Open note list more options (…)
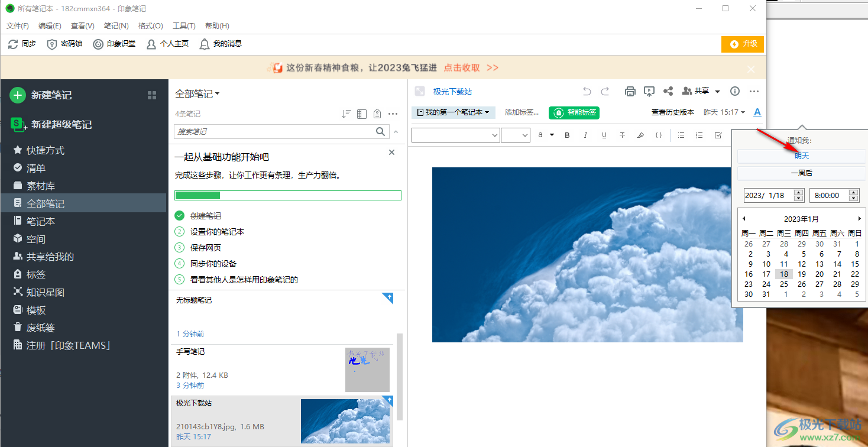This screenshot has height=447, width=868. coord(393,114)
